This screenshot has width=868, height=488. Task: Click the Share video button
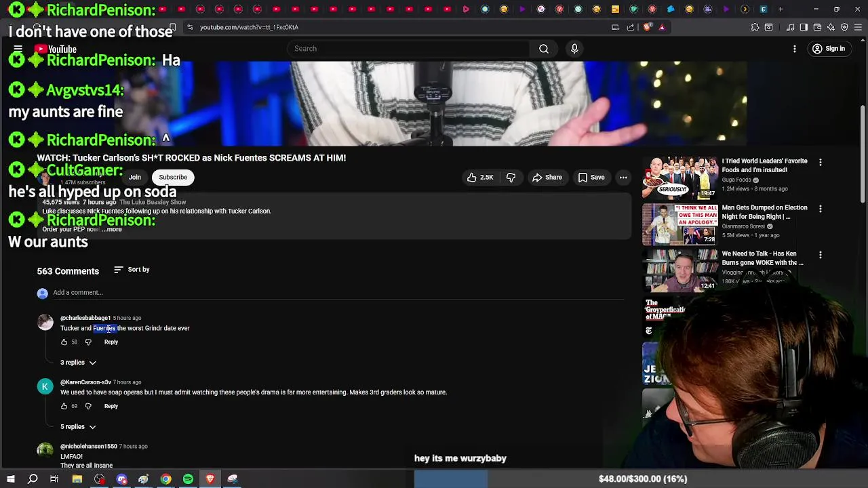click(547, 178)
